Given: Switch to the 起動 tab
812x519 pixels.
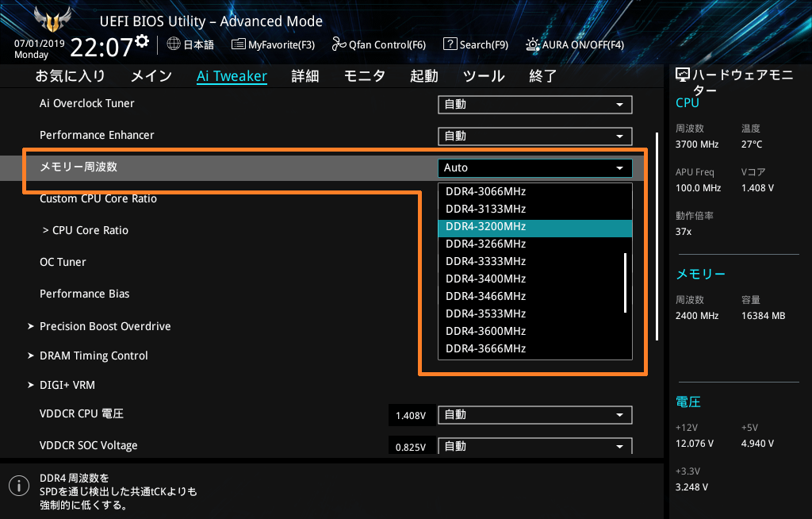Looking at the screenshot, I should click(424, 76).
